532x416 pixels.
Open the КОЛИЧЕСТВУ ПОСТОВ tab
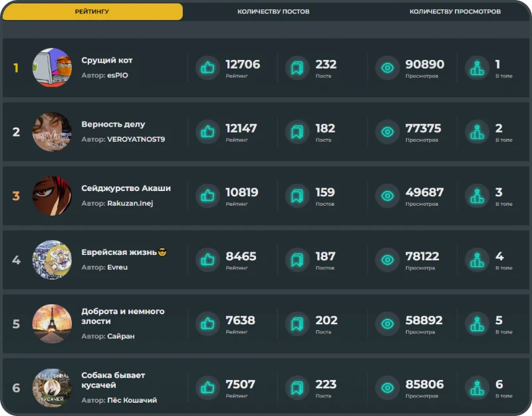[x=273, y=11]
